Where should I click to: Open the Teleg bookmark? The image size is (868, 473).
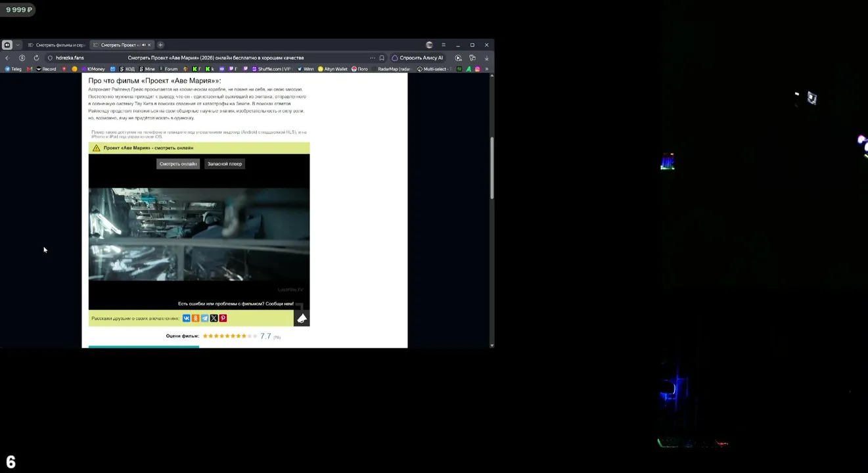[x=13, y=69]
